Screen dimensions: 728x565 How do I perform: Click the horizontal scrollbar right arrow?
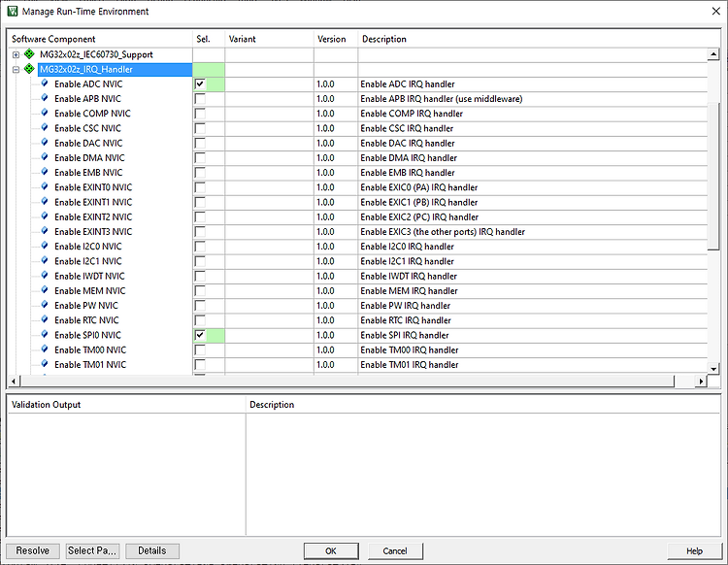click(701, 382)
